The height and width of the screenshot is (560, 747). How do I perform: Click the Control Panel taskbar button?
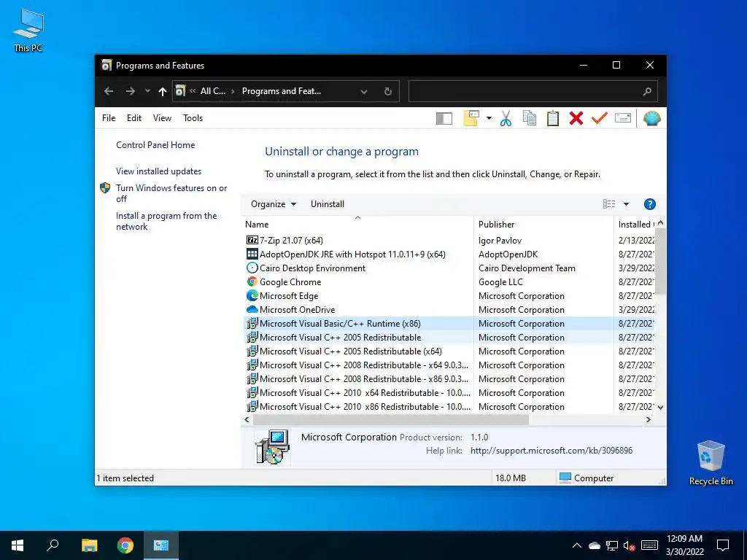[161, 545]
